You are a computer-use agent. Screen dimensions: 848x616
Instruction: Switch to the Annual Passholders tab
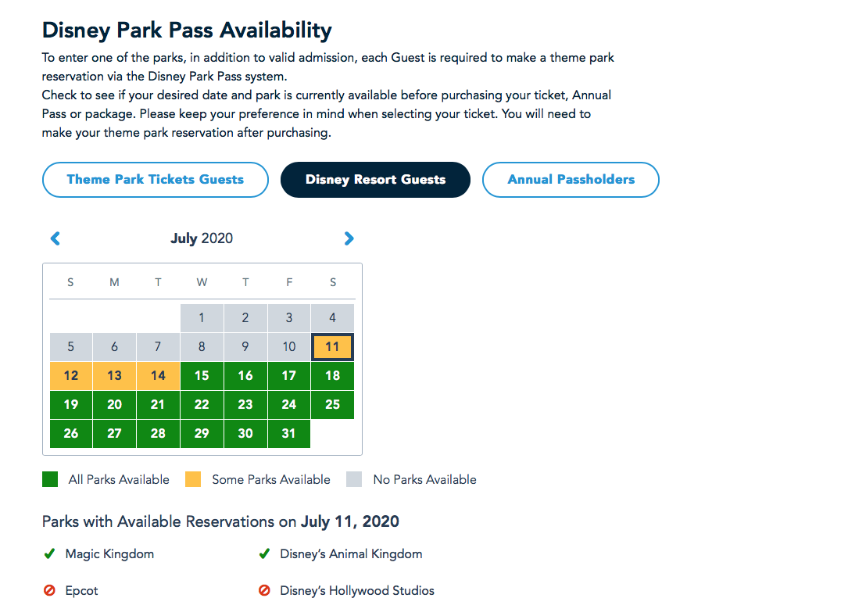tap(571, 180)
